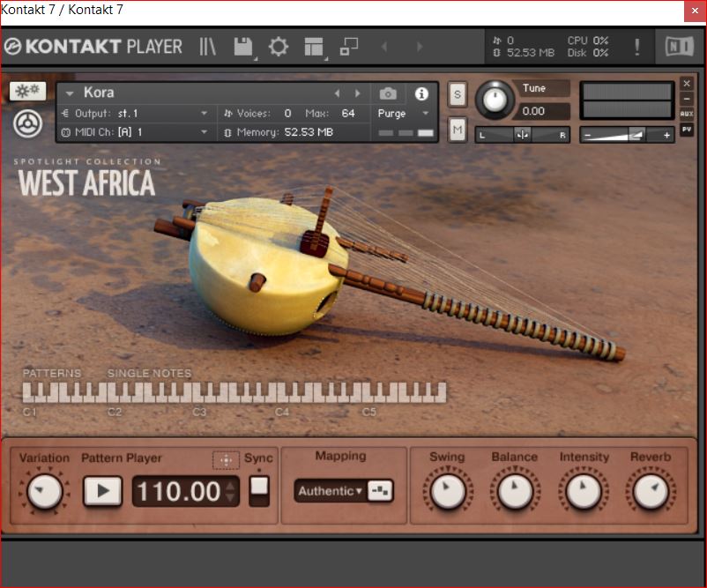707x588 pixels.
Task: Click the Kontakt Player logo
Action: point(93,47)
